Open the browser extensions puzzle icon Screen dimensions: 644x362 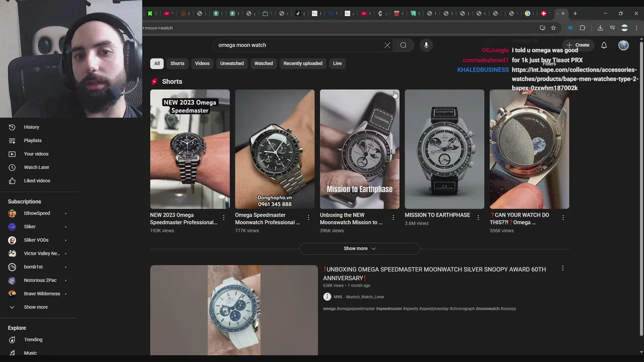583,28
